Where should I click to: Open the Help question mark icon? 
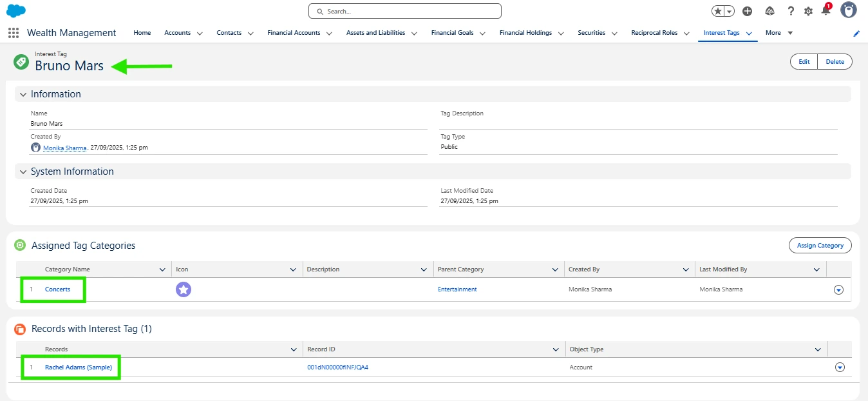(790, 11)
